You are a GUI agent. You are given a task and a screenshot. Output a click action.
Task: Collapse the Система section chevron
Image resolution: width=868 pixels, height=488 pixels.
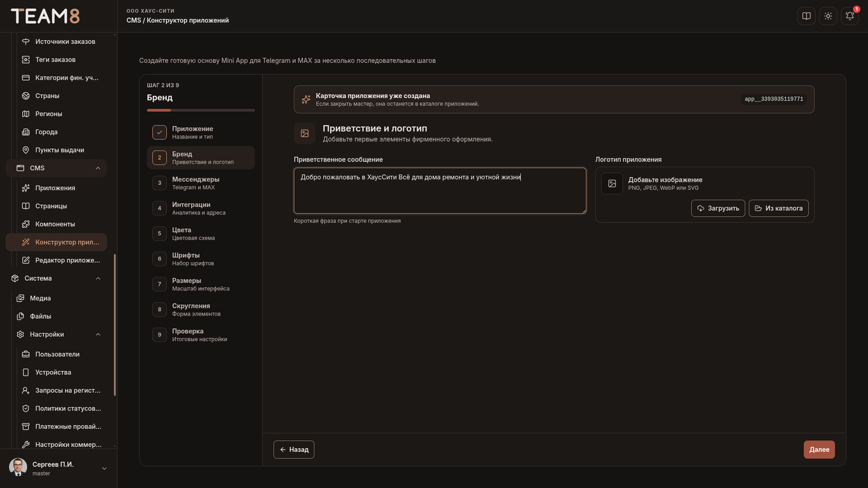coord(98,278)
